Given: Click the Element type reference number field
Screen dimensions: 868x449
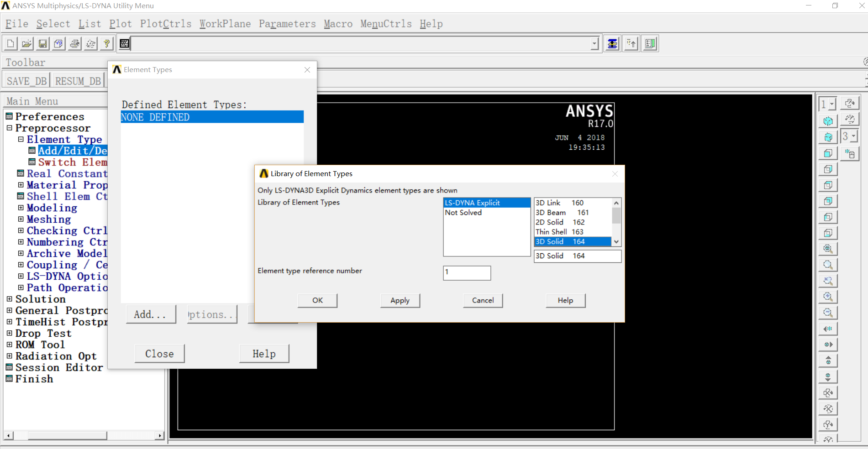Looking at the screenshot, I should [467, 273].
